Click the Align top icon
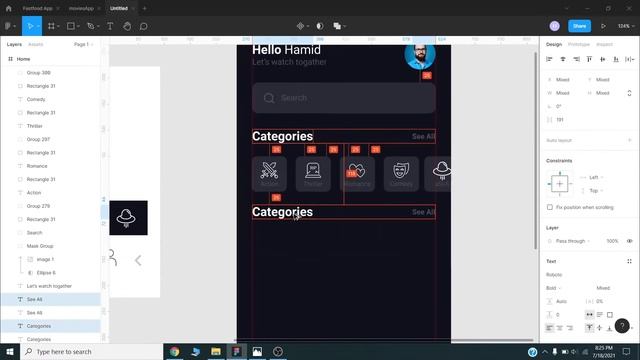 coord(589,59)
